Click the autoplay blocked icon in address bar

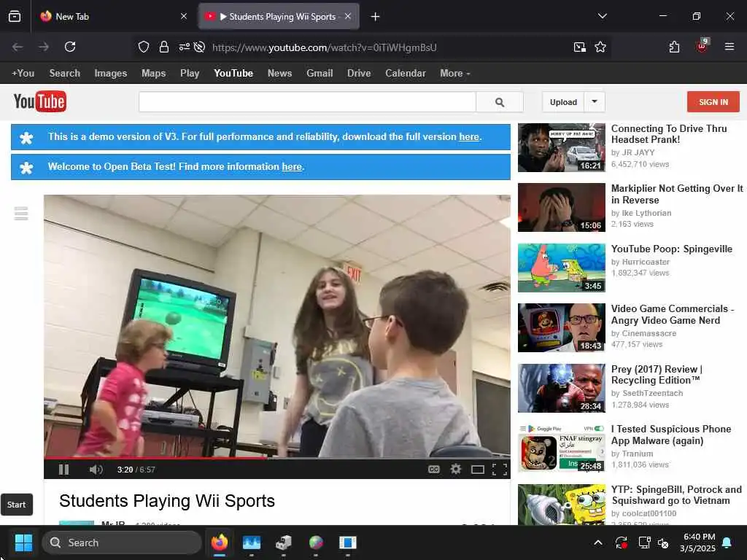[200, 47]
